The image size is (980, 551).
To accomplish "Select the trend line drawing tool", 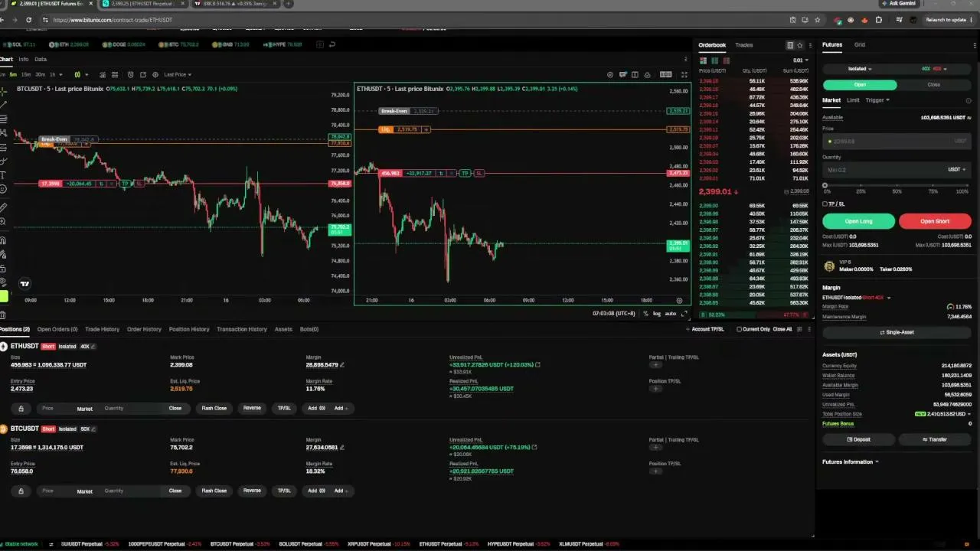I will point(3,104).
